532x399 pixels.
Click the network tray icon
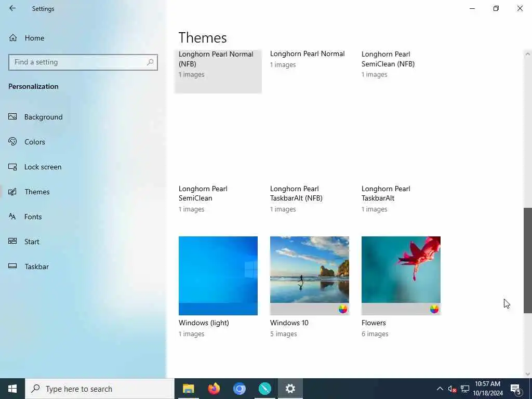pyautogui.click(x=465, y=389)
